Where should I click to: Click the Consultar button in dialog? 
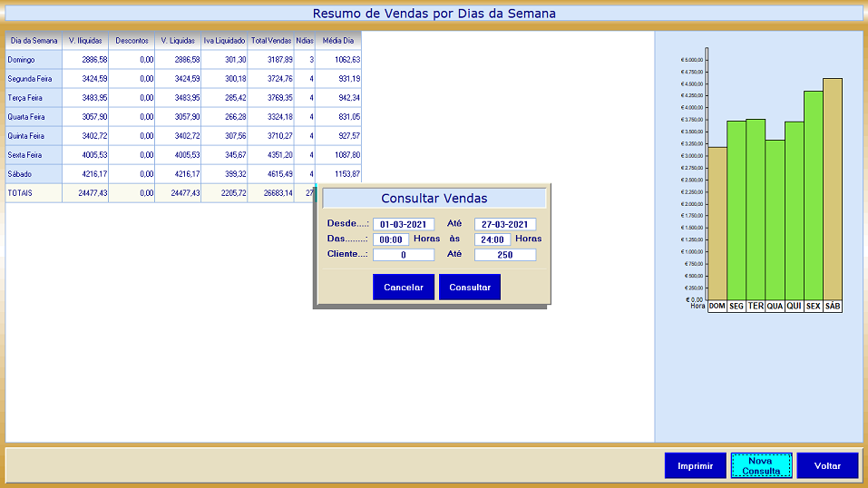point(469,287)
